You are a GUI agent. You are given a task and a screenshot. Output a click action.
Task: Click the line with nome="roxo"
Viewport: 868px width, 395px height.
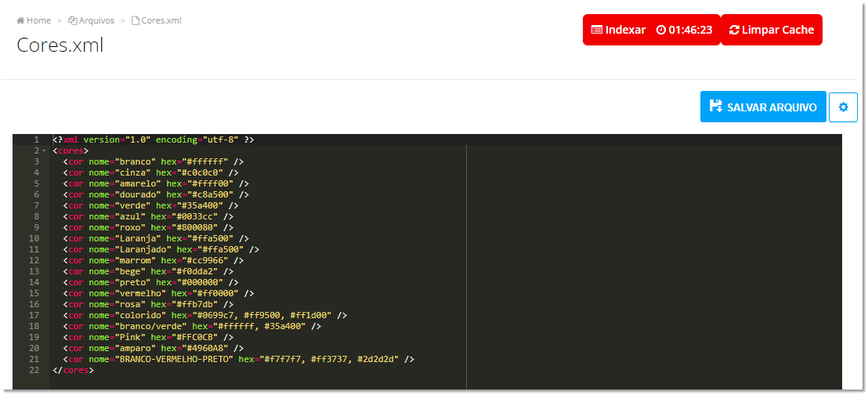(x=148, y=228)
